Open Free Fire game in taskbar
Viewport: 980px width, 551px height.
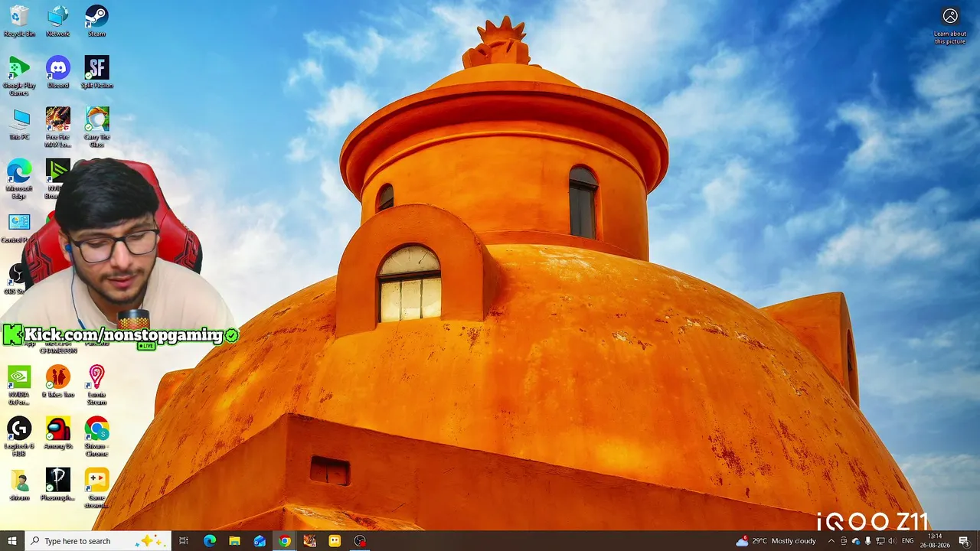[x=309, y=541]
